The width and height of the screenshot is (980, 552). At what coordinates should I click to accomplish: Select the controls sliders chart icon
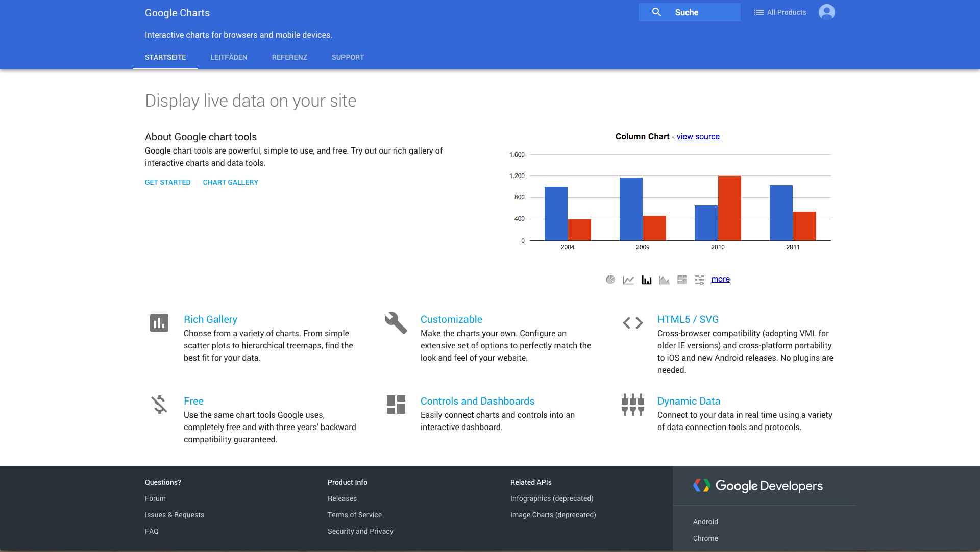coord(700,280)
